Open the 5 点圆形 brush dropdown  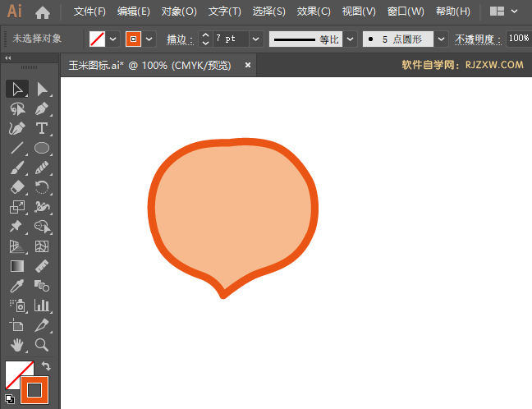click(x=441, y=39)
